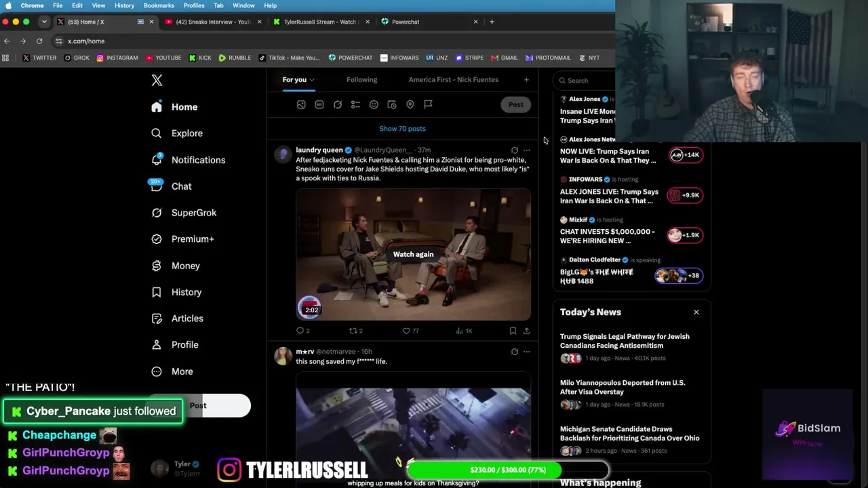
Task: Join Mizkif's live broadcast listing
Action: (631, 230)
